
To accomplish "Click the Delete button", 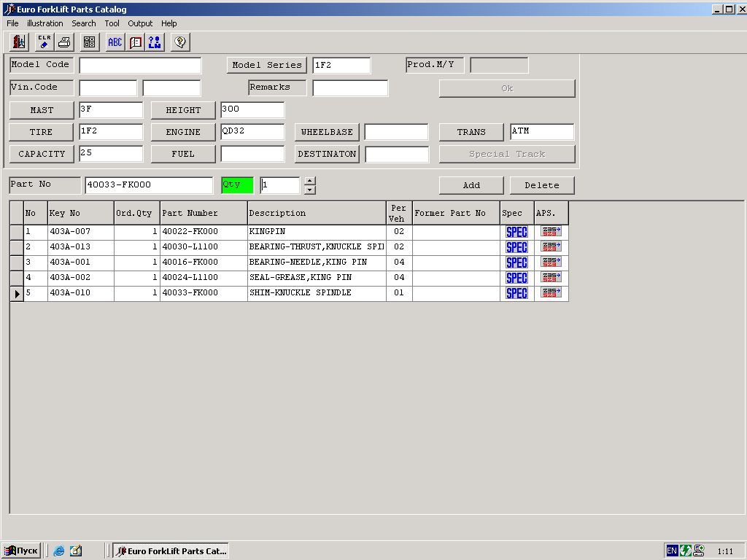I will point(542,185).
